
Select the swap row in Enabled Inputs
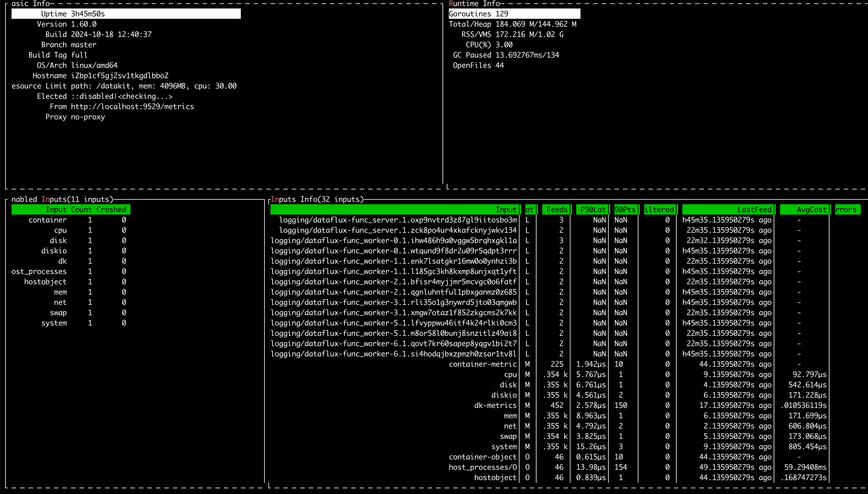tap(58, 312)
